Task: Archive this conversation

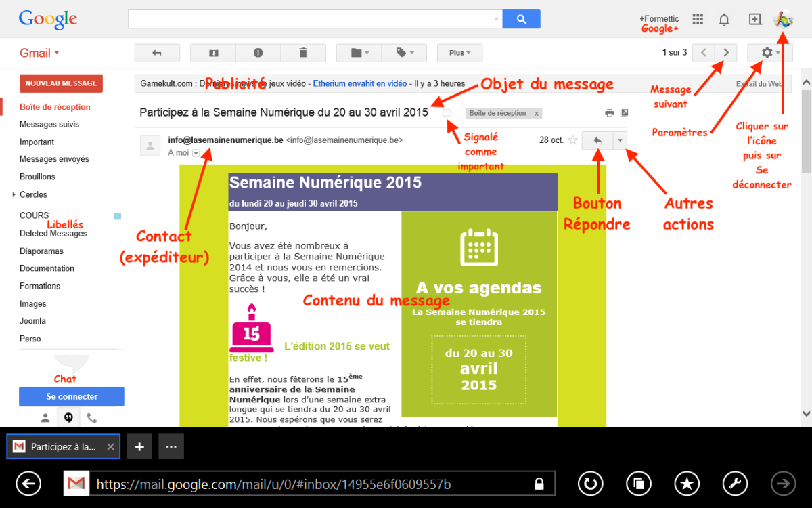Action: [213, 53]
